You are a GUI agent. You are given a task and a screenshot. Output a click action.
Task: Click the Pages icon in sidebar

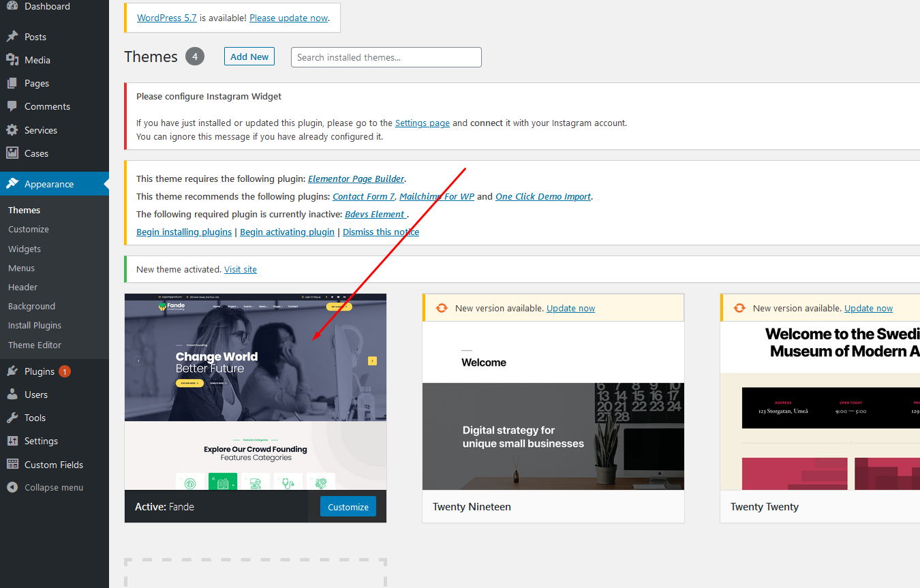(x=12, y=83)
